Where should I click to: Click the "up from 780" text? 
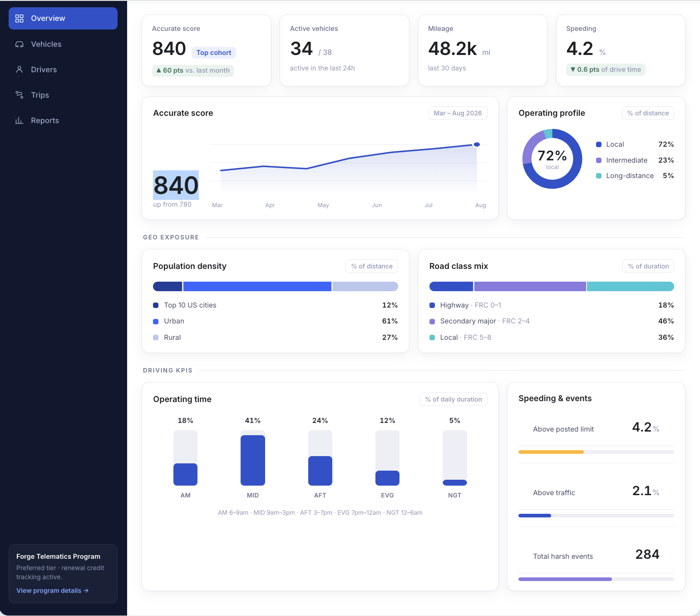(x=173, y=204)
